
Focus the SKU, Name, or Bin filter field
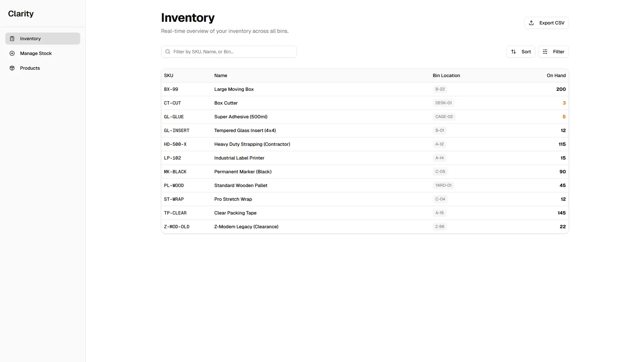[x=231, y=52]
